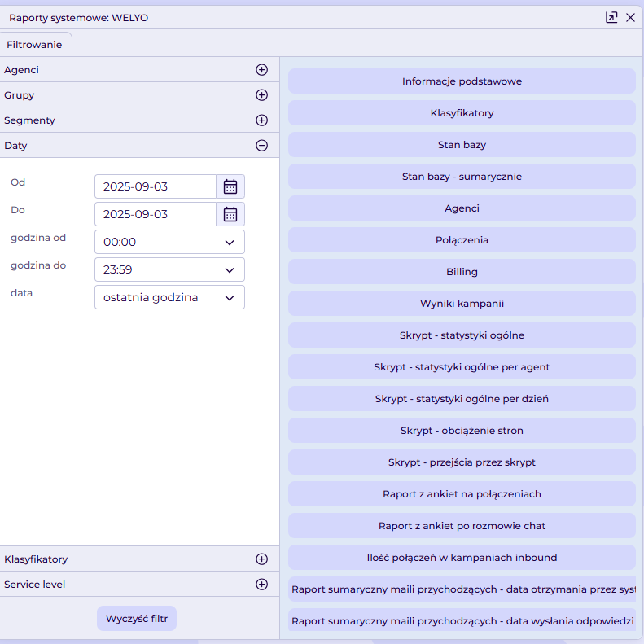Open the Klasyfikatory report button

(462, 113)
